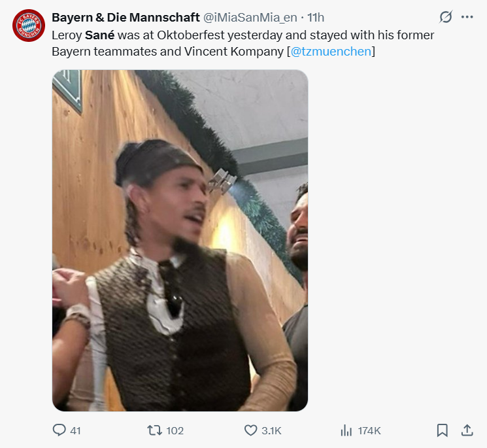Bookmark this Leroy Sané post
This screenshot has height=448, width=487.
click(x=442, y=430)
